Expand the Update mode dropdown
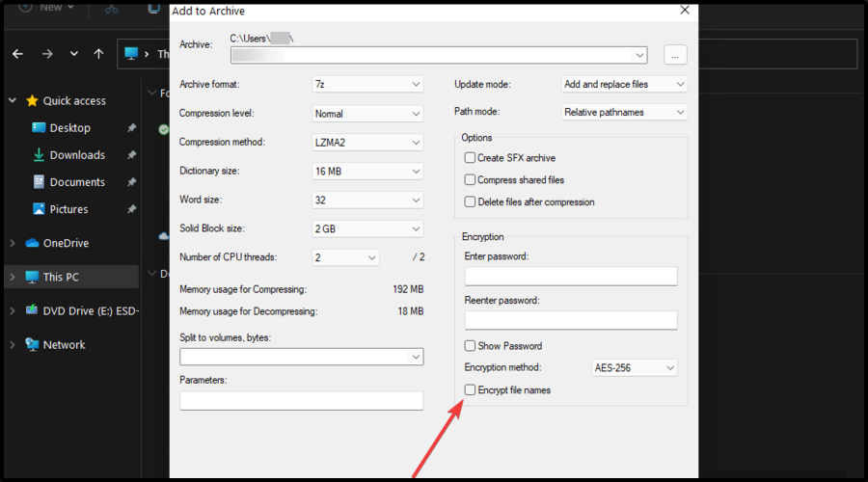This screenshot has height=482, width=868. pyautogui.click(x=624, y=85)
